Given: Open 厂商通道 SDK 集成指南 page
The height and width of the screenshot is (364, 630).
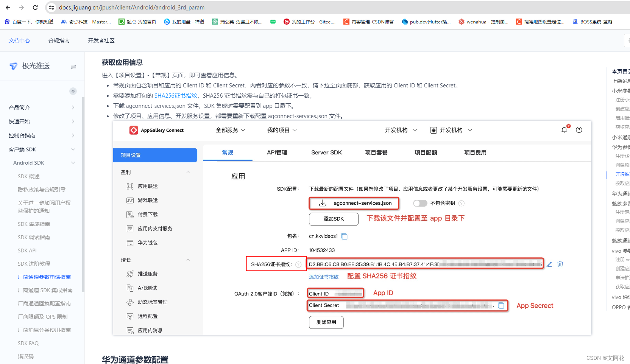Looking at the screenshot, I should click(45, 290).
